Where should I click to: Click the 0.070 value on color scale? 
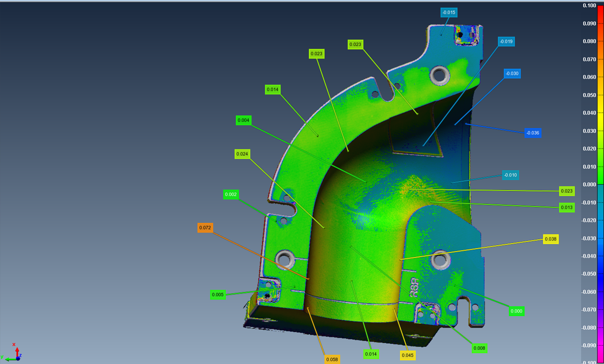589,60
